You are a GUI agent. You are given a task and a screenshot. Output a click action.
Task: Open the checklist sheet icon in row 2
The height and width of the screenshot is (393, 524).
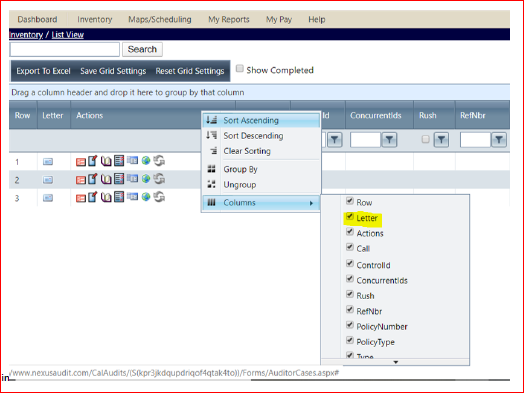[119, 179]
